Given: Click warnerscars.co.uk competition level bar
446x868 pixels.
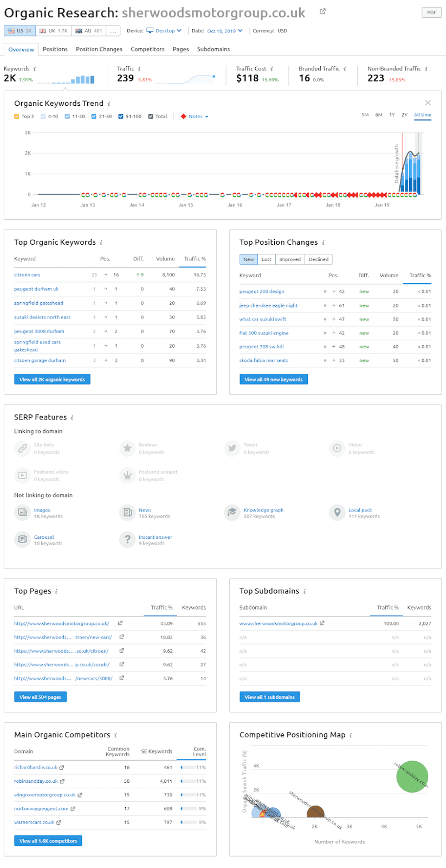Looking at the screenshot, I should coord(189,822).
